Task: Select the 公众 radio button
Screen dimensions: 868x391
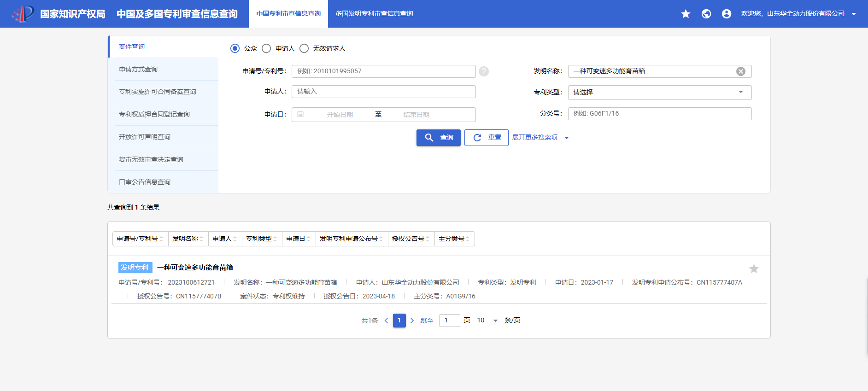Action: point(235,48)
